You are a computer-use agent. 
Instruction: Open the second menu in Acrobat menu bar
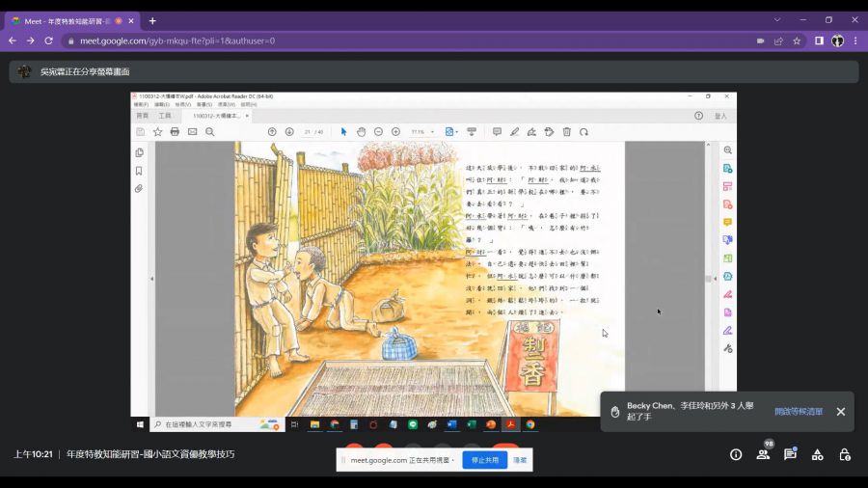pos(162,104)
